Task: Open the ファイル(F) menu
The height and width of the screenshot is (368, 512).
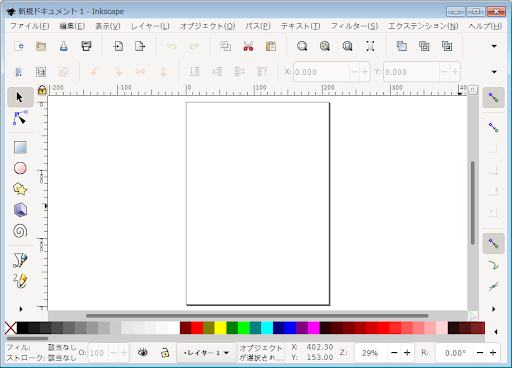Action: 30,26
